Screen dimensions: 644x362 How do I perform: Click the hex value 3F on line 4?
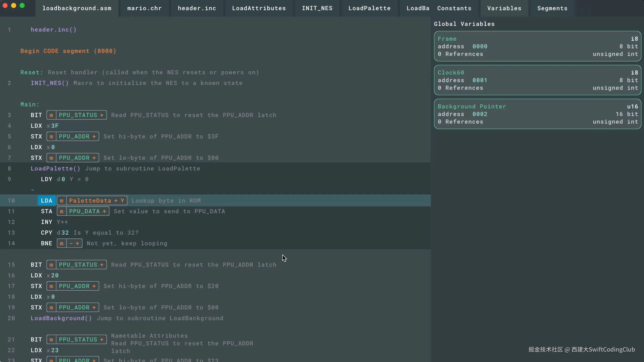55,126
